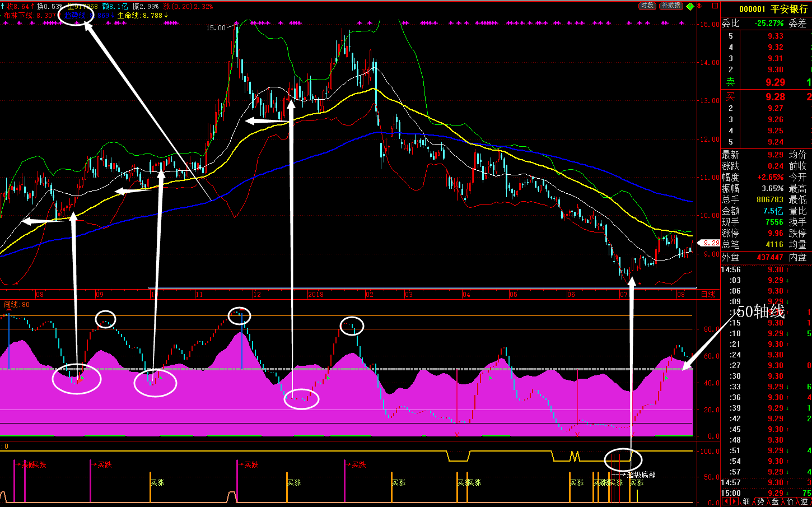Click the 委比 -25.27% value
This screenshot has height=507, width=812.
[x=768, y=24]
